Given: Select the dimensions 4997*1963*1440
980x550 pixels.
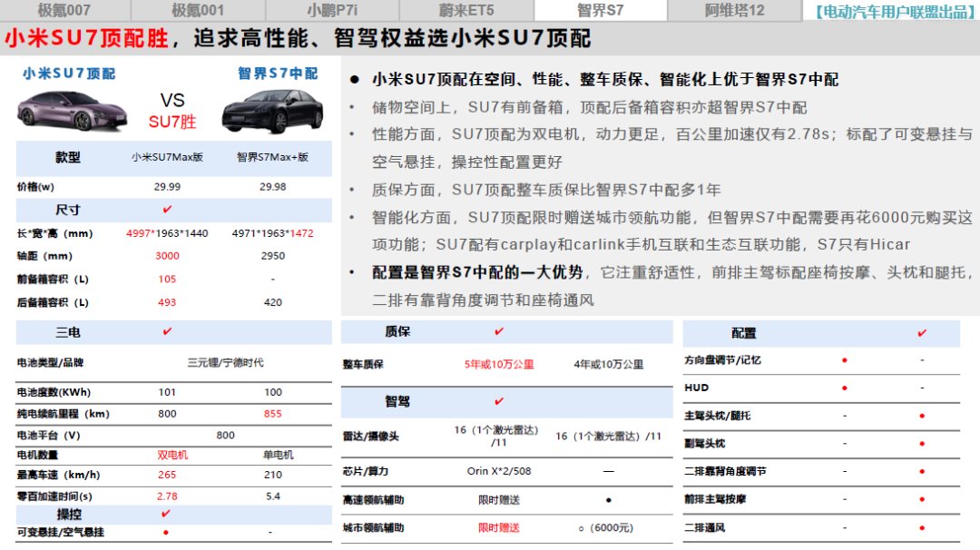Looking at the screenshot, I should [x=167, y=233].
